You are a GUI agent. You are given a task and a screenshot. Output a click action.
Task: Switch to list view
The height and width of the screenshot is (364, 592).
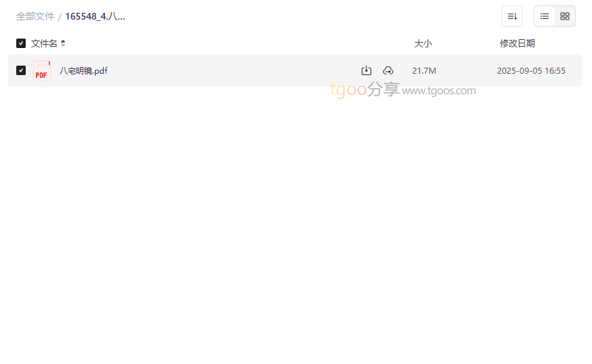pos(544,16)
